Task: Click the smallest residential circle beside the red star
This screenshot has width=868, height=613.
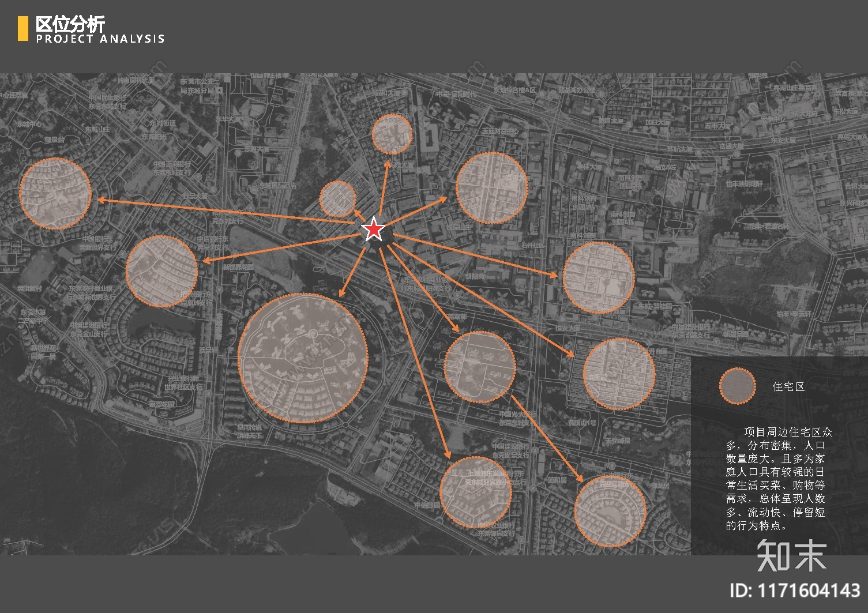Action: pyautogui.click(x=337, y=199)
